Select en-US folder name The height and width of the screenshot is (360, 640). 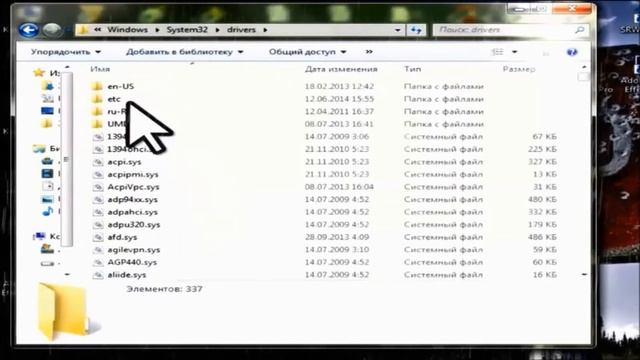(x=121, y=86)
